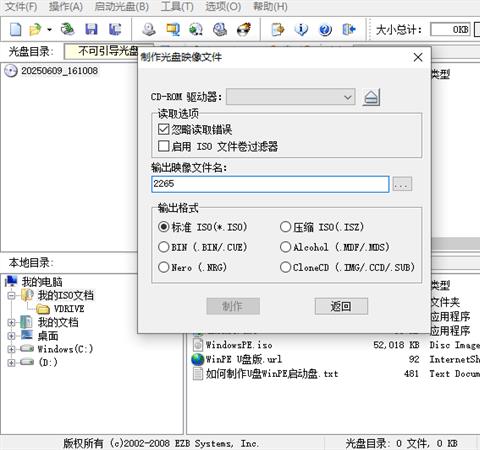Enable the 启用 ISO 文件卷过滤器 checkbox
Viewport: 480px width, 450px height.
coord(163,146)
